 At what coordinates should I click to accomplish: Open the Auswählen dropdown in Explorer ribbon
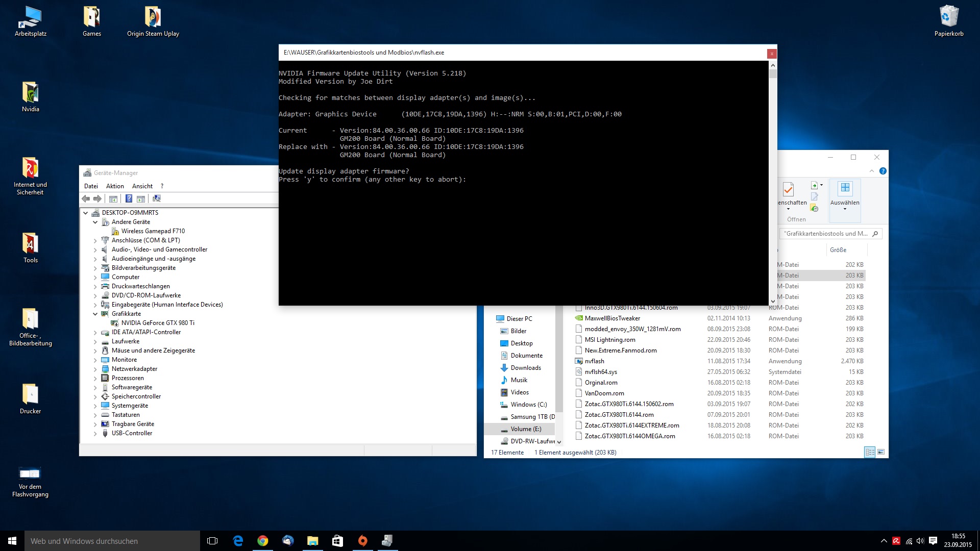click(845, 202)
